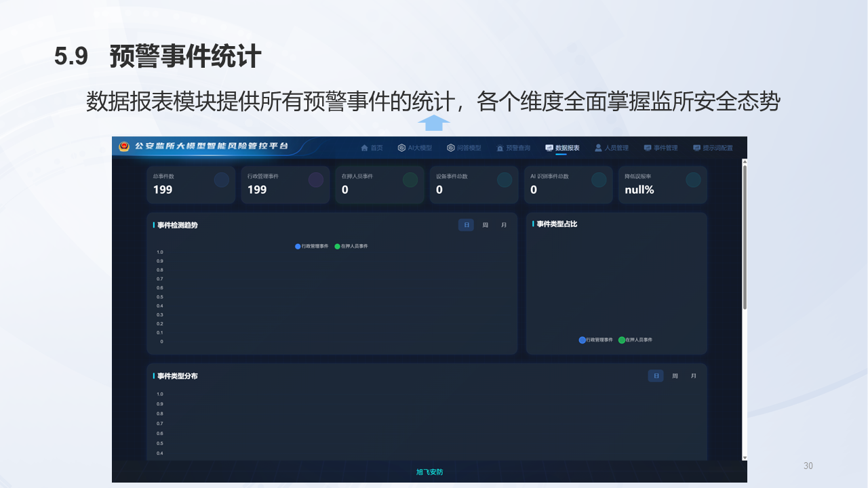This screenshot has height=488, width=868.
Task: Open the 预警查询 alarm icon
Action: point(500,148)
